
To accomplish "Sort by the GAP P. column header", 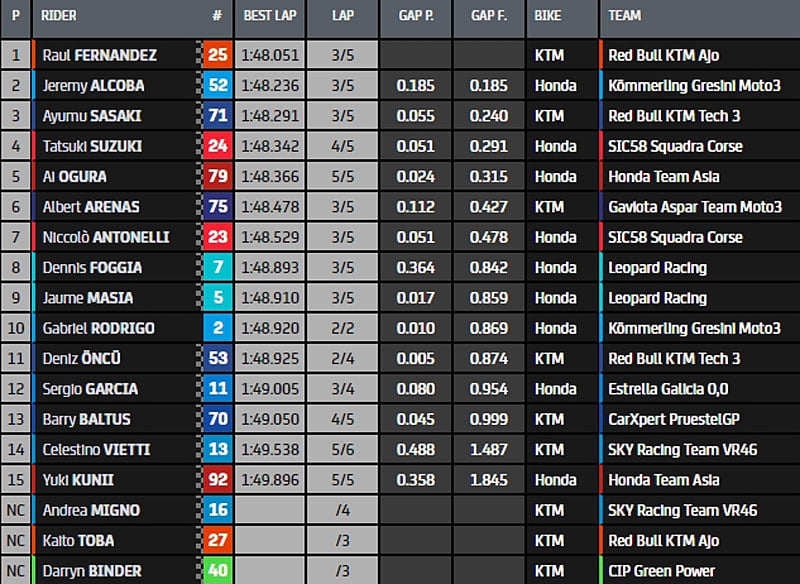I will click(415, 16).
